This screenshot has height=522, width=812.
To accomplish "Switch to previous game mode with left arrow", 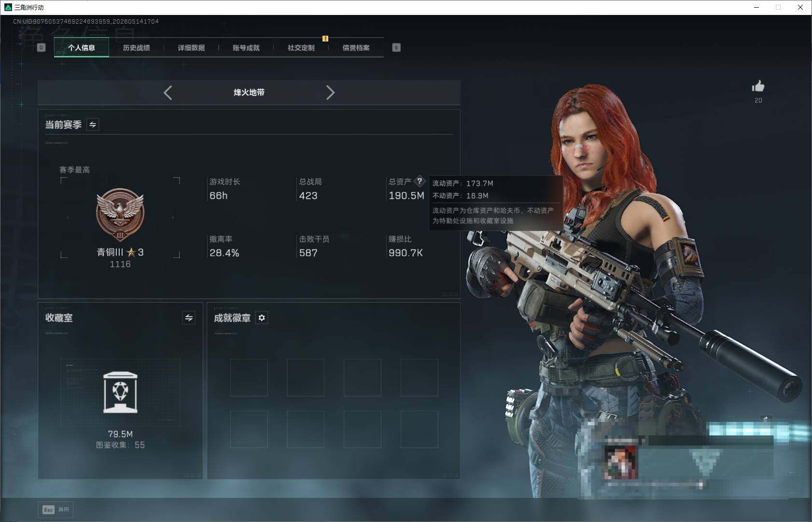I will coord(168,93).
